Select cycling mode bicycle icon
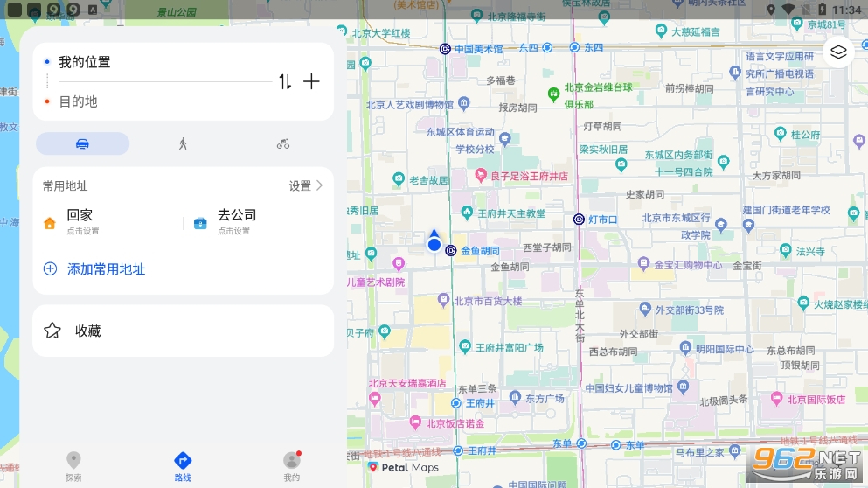 (x=283, y=143)
